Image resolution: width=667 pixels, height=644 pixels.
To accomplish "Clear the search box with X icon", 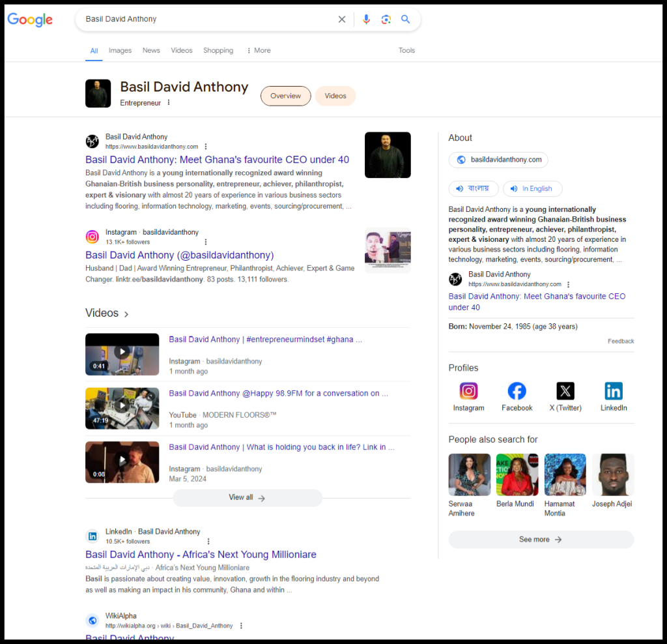I will [x=341, y=19].
